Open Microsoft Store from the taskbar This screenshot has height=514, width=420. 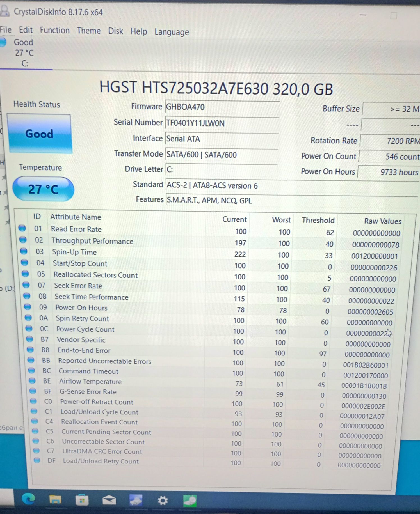(x=82, y=500)
